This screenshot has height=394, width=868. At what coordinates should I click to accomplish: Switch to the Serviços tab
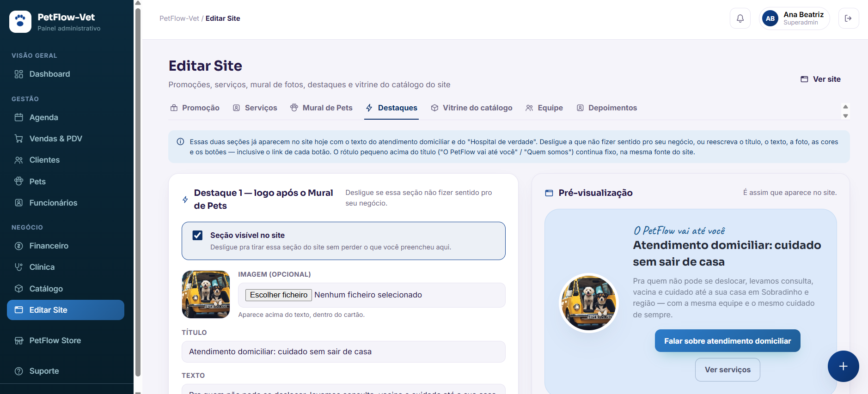point(255,108)
